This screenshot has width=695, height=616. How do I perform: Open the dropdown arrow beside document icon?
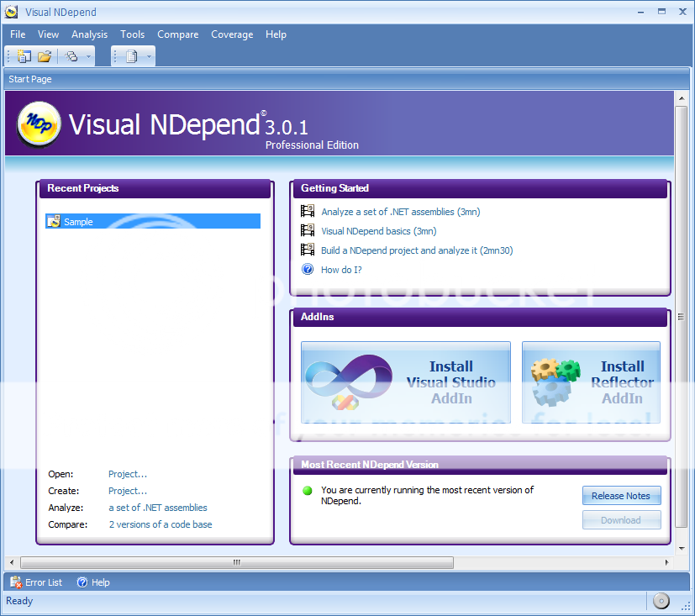pyautogui.click(x=149, y=56)
